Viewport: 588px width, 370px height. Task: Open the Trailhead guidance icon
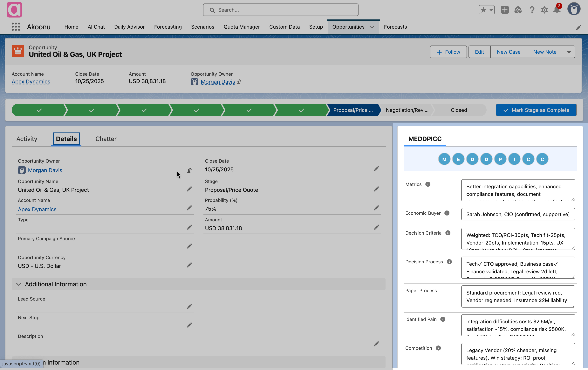[x=518, y=10]
